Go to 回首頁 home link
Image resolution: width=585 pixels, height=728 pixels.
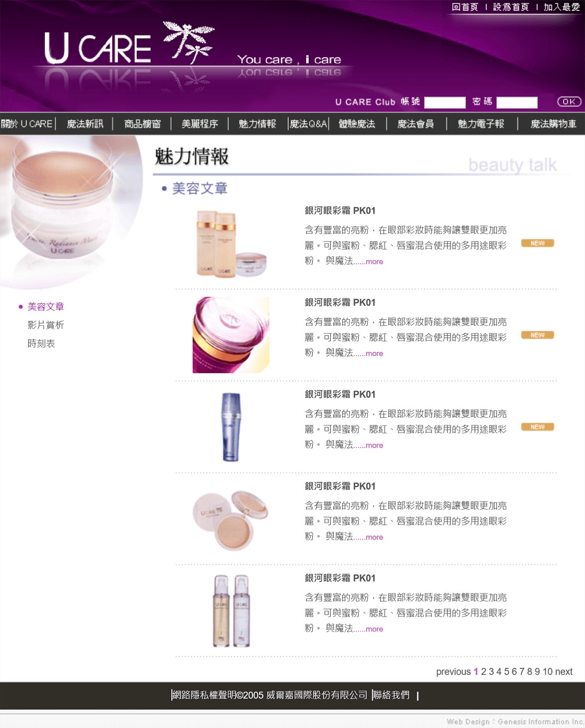coord(465,7)
